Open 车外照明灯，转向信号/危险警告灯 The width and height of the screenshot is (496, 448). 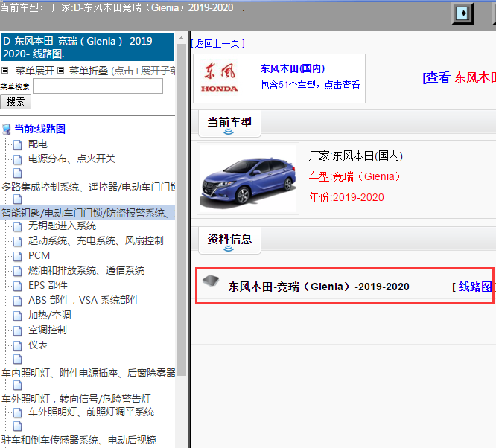tap(76, 400)
